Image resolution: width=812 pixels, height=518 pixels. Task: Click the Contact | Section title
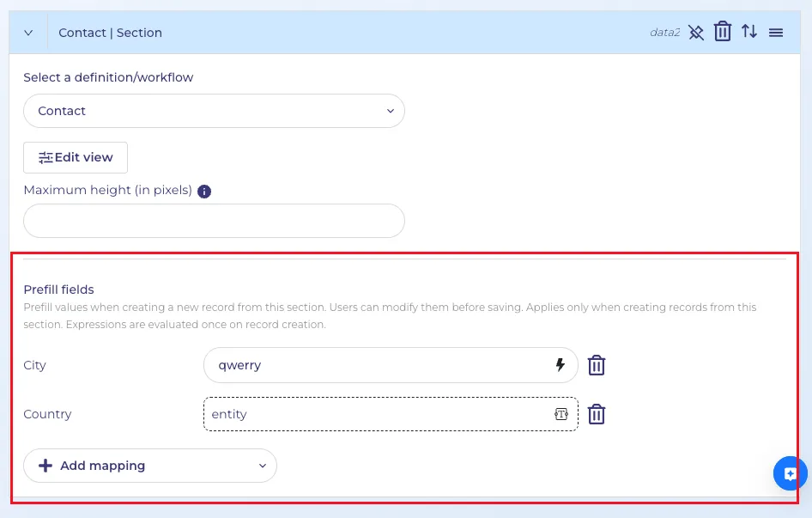click(111, 33)
